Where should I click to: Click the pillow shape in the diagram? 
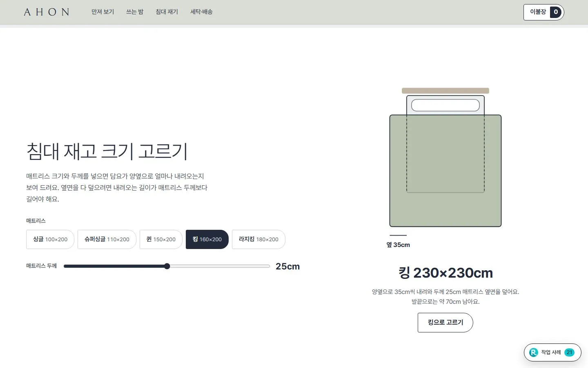click(445, 105)
